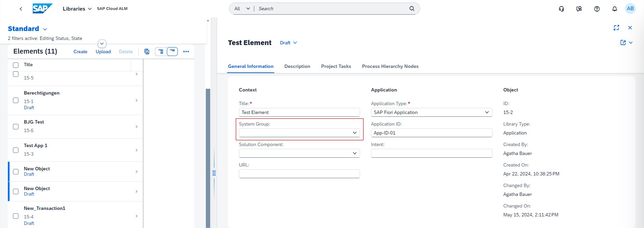This screenshot has height=228, width=644.
Task: Click the copy elements icon
Action: 147,52
